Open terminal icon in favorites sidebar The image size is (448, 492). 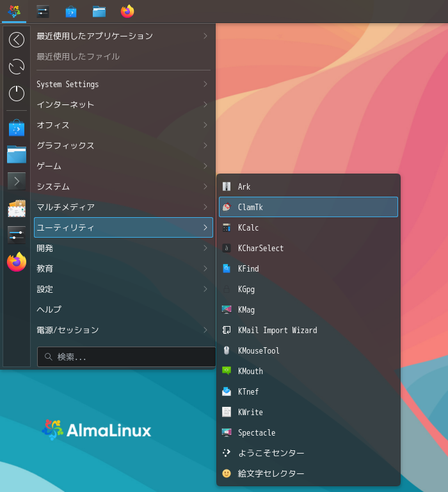tap(17, 181)
